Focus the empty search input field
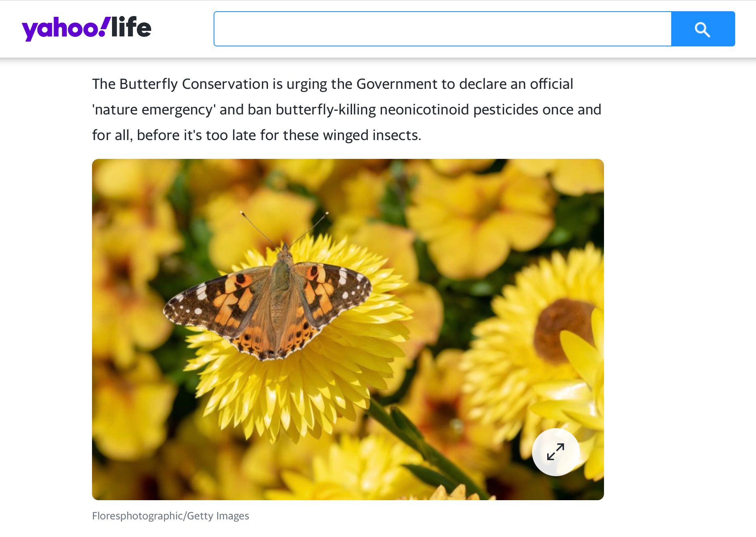756x537 pixels. coord(442,29)
